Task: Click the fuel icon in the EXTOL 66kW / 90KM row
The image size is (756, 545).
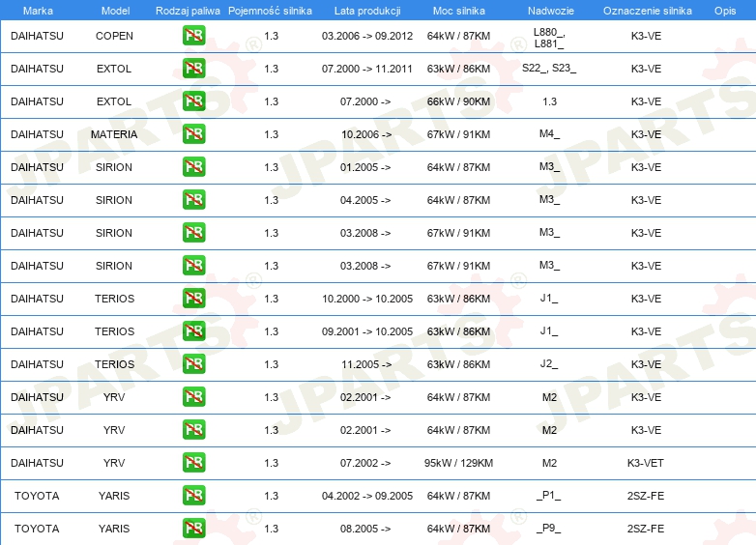Action: (193, 101)
